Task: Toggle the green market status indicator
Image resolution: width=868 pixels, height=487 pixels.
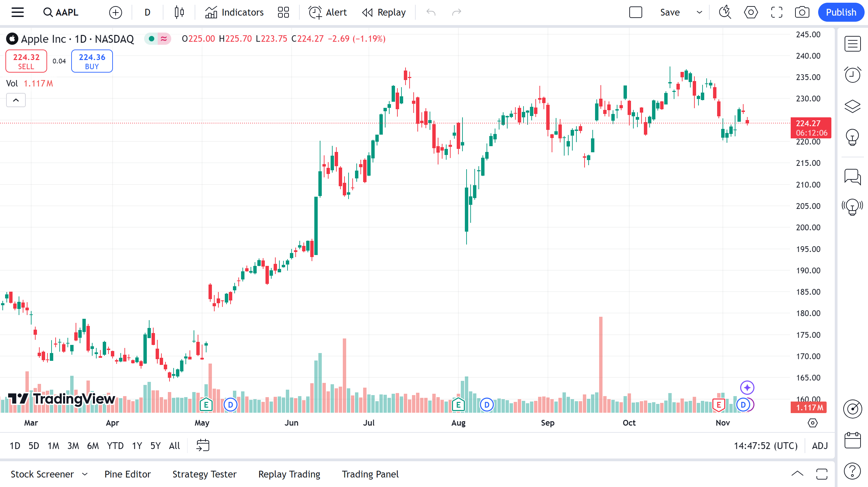Action: pos(152,39)
